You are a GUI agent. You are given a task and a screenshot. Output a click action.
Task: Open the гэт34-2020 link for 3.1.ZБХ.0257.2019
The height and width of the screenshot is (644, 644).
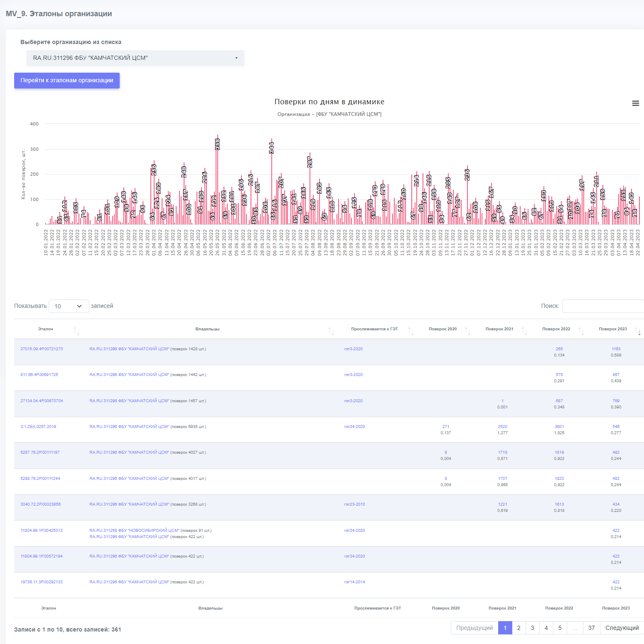click(x=354, y=427)
